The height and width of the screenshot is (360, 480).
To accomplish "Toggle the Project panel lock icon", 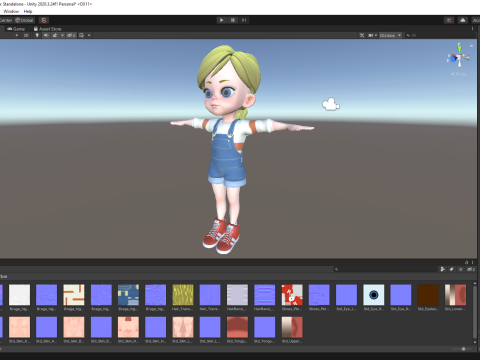I will tap(467, 262).
